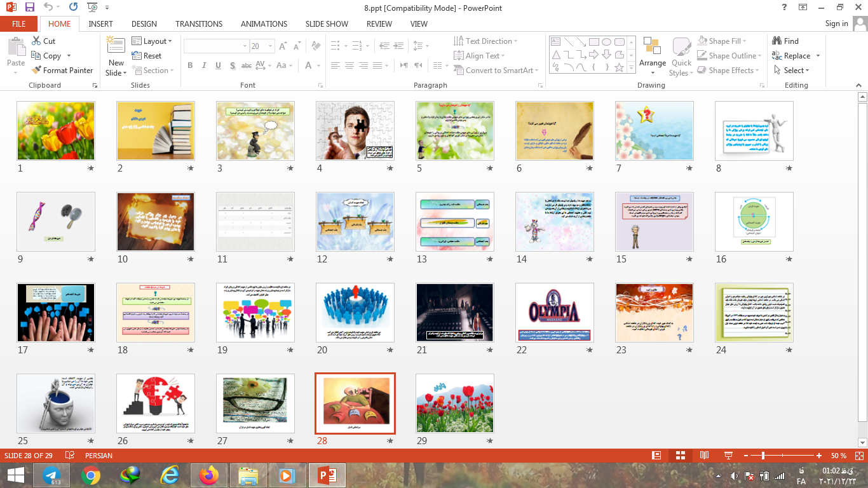
Task: Toggle Reading View in status bar
Action: [x=704, y=456]
